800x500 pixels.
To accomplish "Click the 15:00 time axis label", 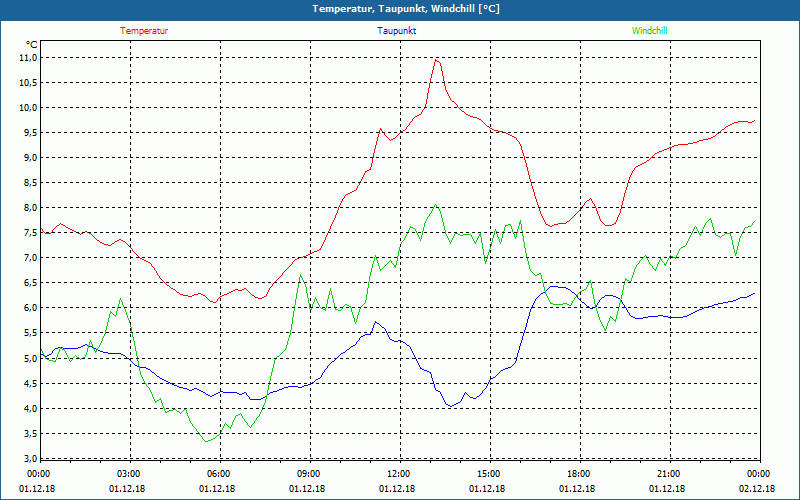I will coord(489,474).
